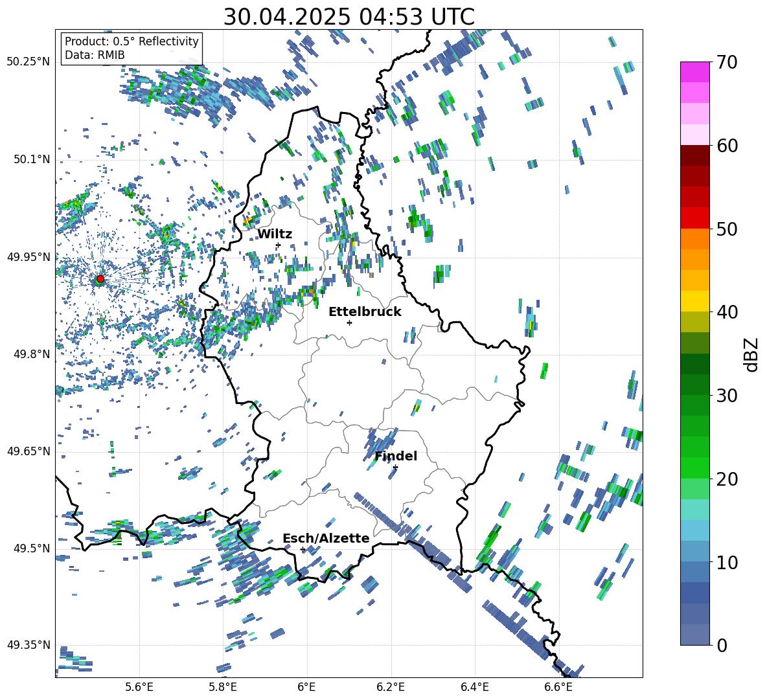
Task: Click the dark red colorbar segment below 60
Action: (x=694, y=155)
